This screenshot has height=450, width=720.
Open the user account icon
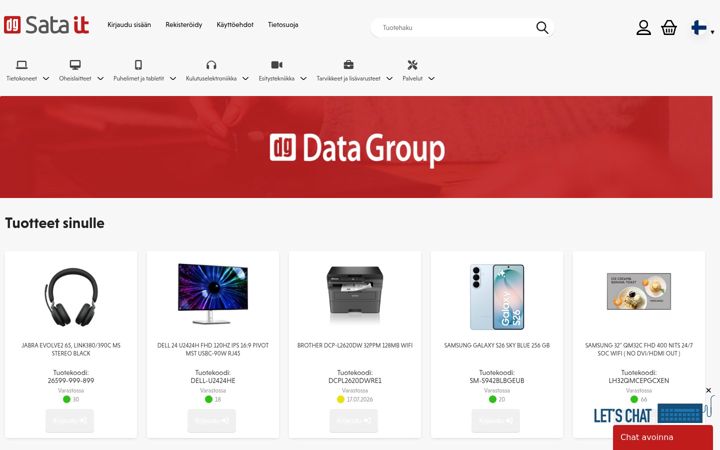pyautogui.click(x=643, y=28)
